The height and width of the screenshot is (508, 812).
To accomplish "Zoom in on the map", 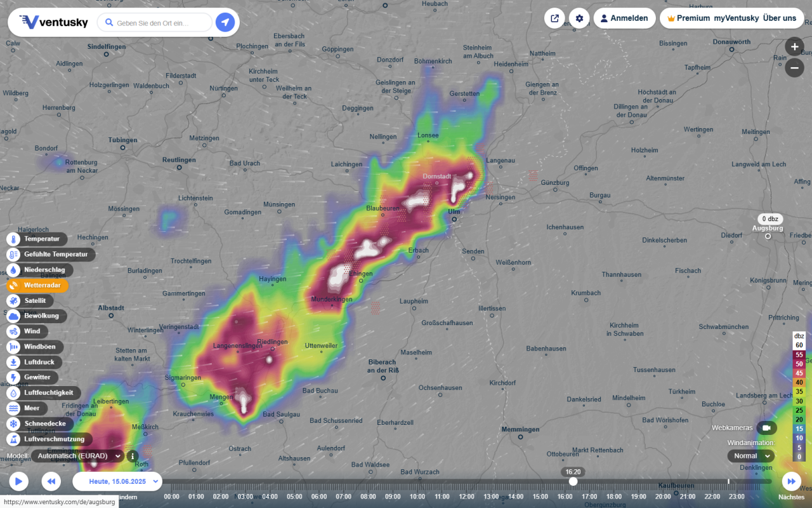I will pos(794,47).
